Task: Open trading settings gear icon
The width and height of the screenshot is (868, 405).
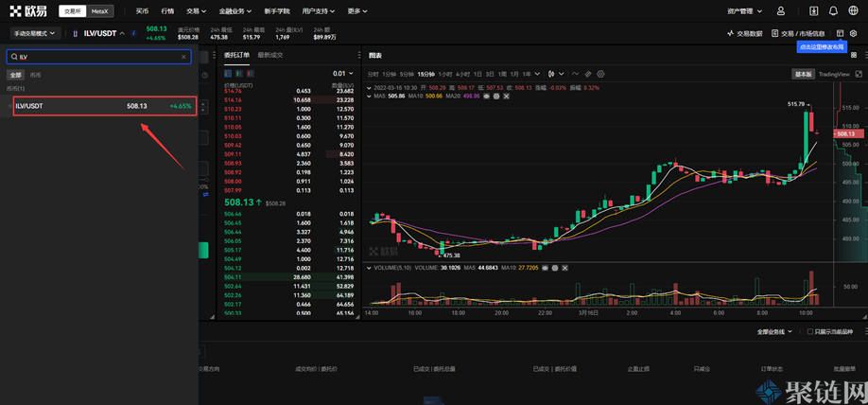Action: pos(853,33)
